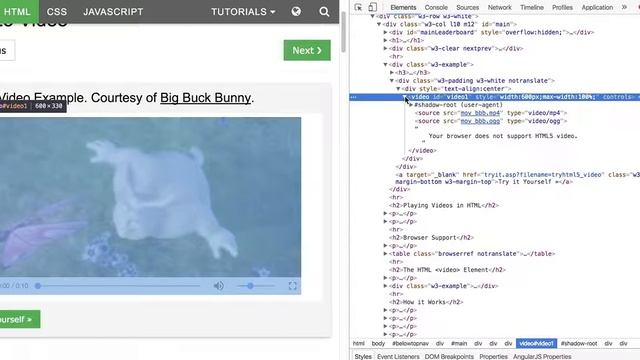Expand the w3-clear nextprev div
This screenshot has width=640, height=360.
pyautogui.click(x=385, y=49)
